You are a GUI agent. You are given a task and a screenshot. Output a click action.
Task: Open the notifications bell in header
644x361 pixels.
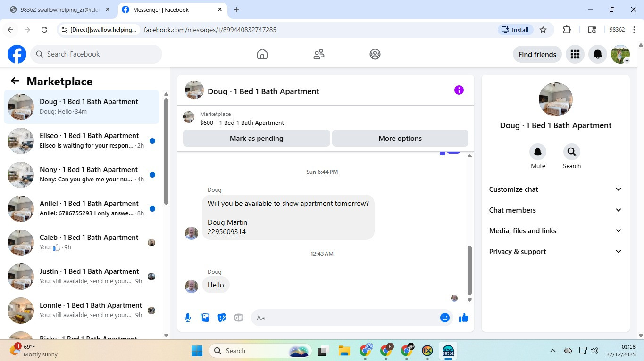pos(597,54)
